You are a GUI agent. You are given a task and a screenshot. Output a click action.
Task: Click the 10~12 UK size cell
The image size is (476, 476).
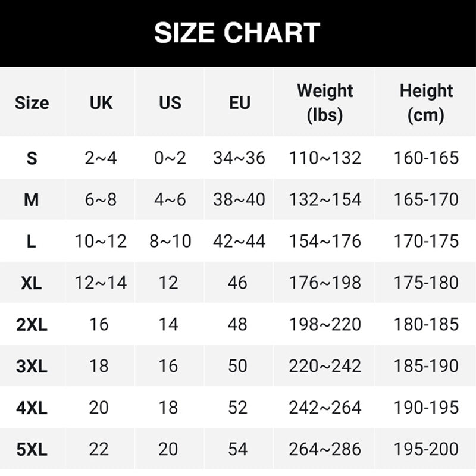pos(101,242)
